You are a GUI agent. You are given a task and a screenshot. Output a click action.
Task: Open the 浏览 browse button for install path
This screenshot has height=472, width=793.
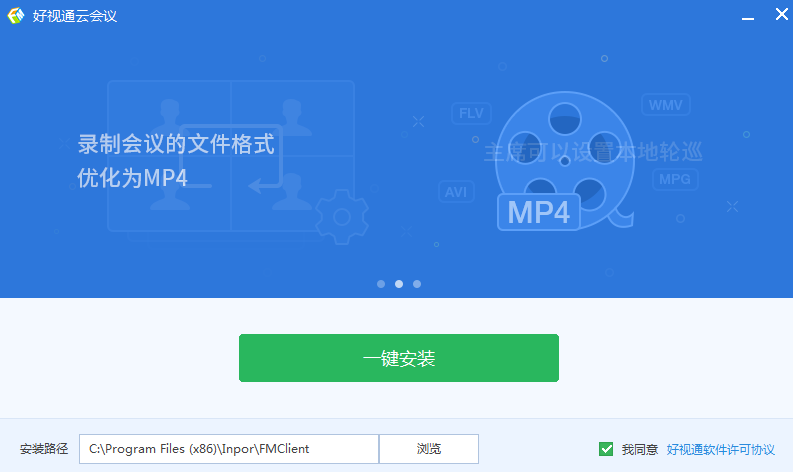point(429,449)
